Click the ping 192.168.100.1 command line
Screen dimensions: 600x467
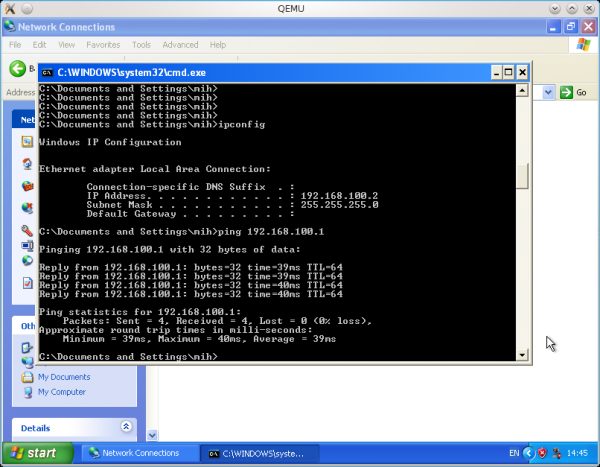pos(181,232)
